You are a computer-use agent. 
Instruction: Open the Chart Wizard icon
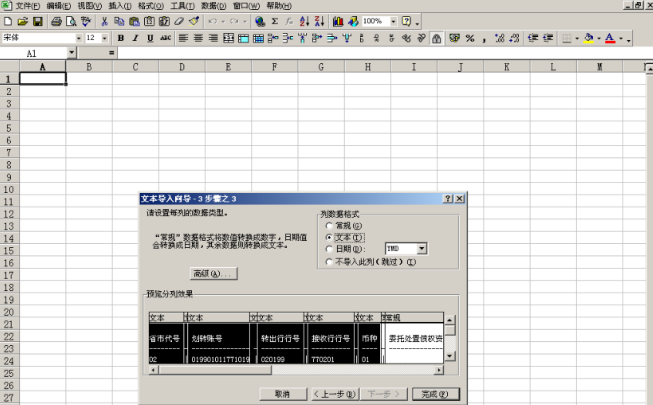tap(338, 21)
